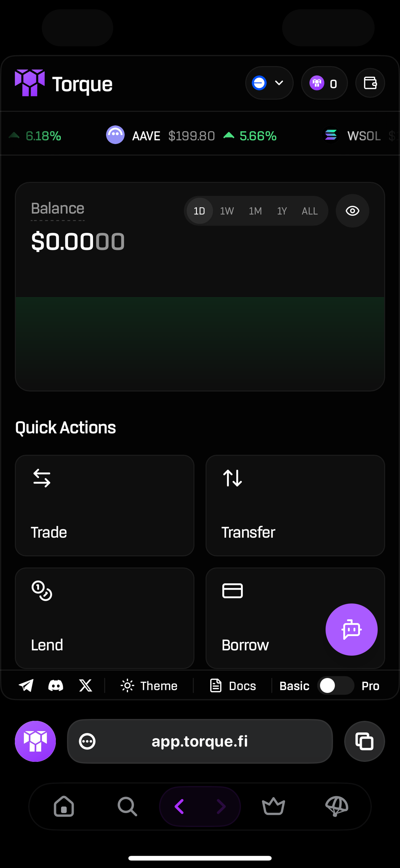Tap the parachute airdrop icon
Image resolution: width=400 pixels, height=868 pixels.
tap(337, 806)
